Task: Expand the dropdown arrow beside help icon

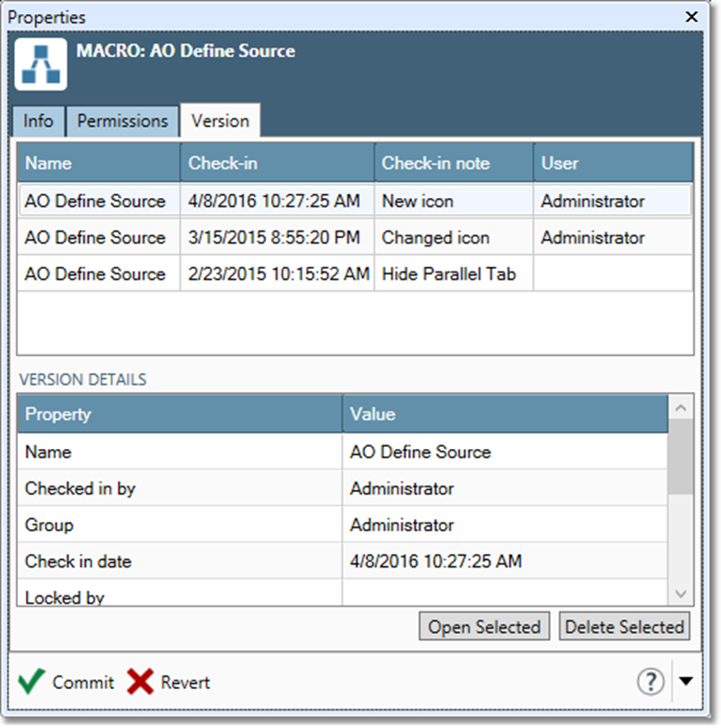Action: (686, 681)
